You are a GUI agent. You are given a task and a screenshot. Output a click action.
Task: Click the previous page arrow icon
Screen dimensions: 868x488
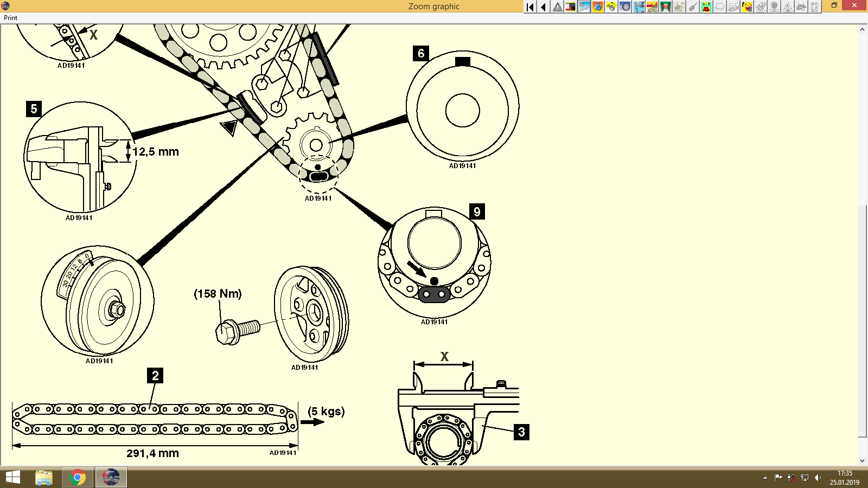543,7
